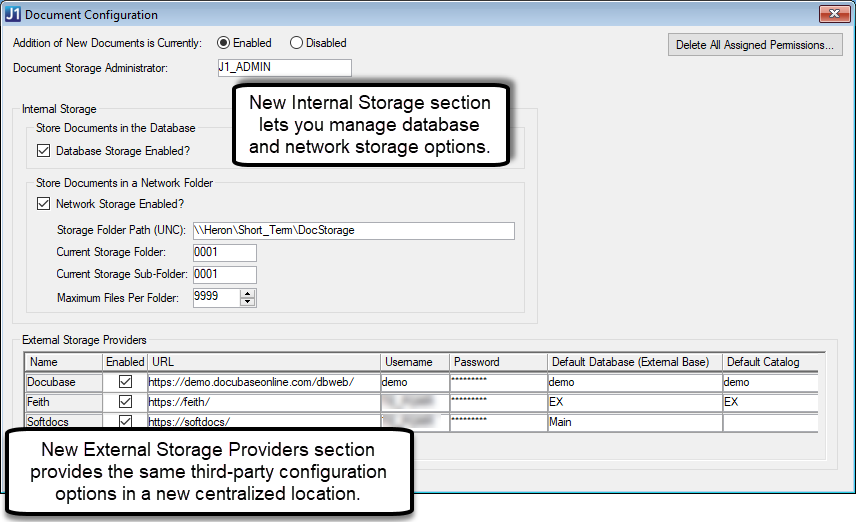Image resolution: width=856 pixels, height=522 pixels.
Task: Click the https://softdocs/ URL cell
Action: tap(264, 422)
